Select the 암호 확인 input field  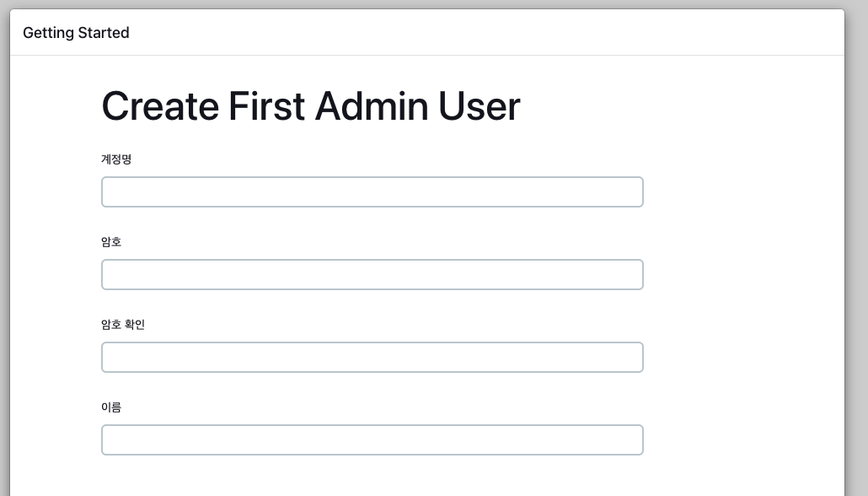(x=372, y=357)
